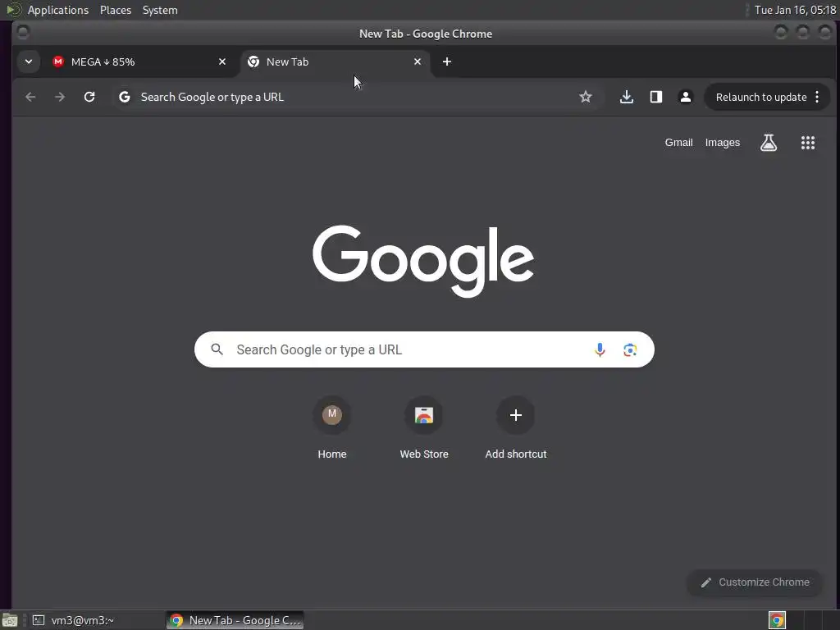Open the Images link

[x=722, y=143]
